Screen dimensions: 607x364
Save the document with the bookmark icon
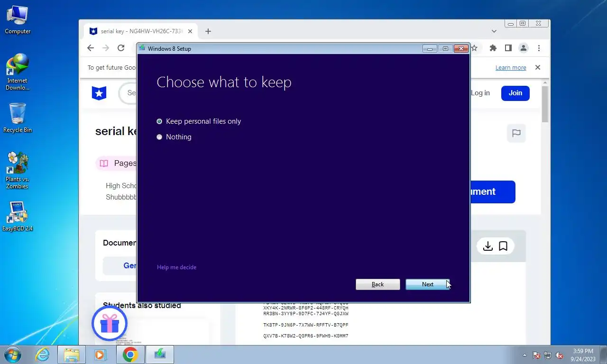coord(503,246)
